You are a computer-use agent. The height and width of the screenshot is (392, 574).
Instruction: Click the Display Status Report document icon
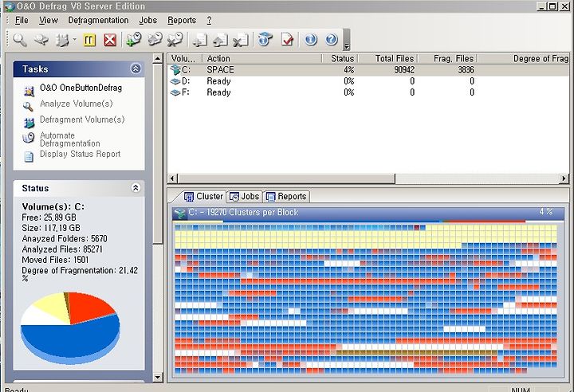29,157
